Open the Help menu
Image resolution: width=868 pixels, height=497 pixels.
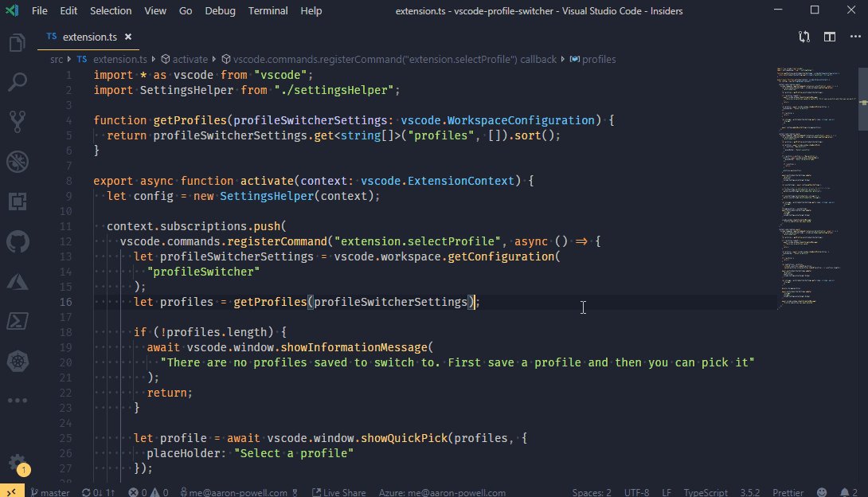[311, 10]
